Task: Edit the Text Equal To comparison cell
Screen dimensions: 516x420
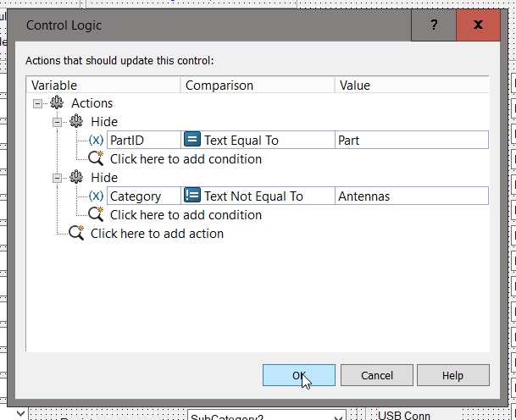Action: click(x=258, y=140)
